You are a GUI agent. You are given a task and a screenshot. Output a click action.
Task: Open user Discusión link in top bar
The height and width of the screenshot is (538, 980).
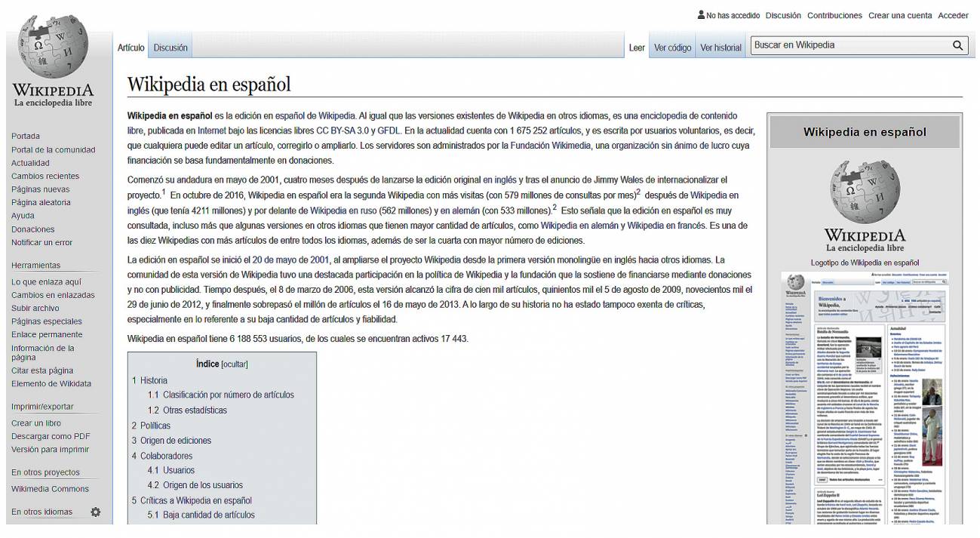[x=783, y=15]
